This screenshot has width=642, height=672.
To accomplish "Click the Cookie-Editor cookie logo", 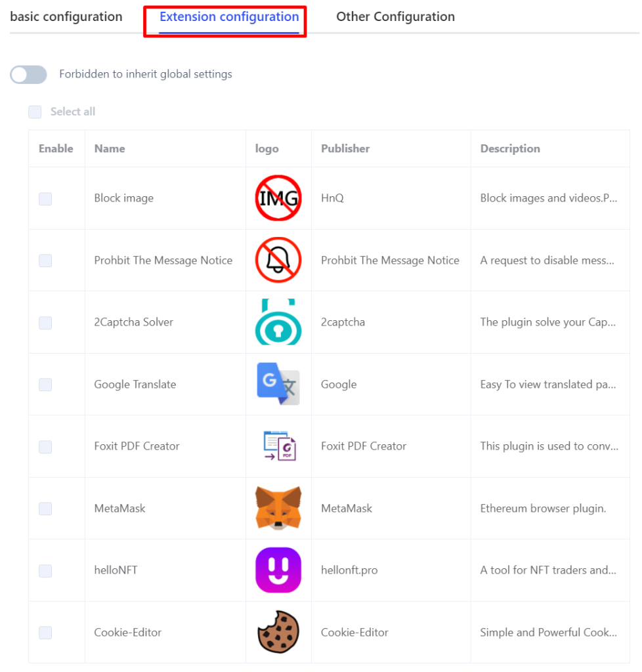I will pos(278,632).
